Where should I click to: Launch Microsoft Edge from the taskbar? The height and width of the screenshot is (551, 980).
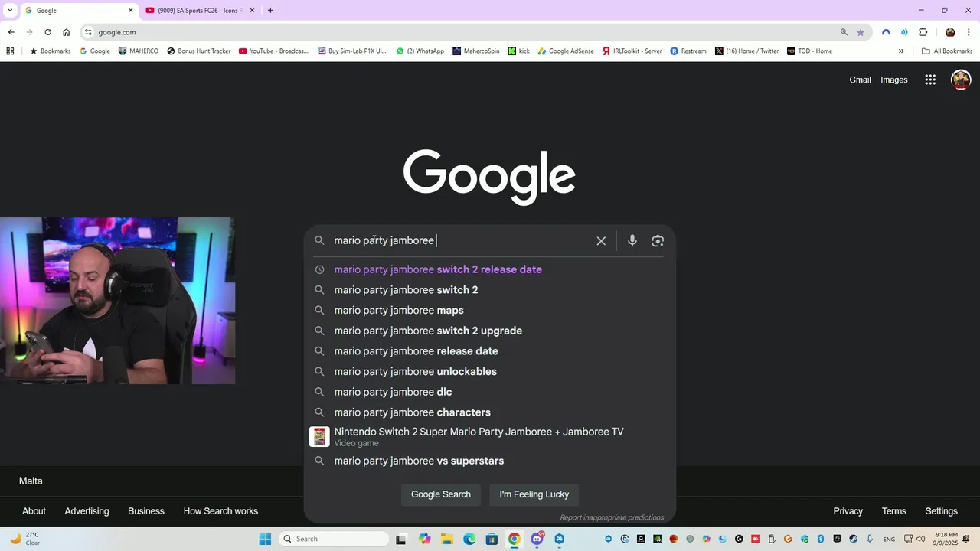[x=469, y=539]
